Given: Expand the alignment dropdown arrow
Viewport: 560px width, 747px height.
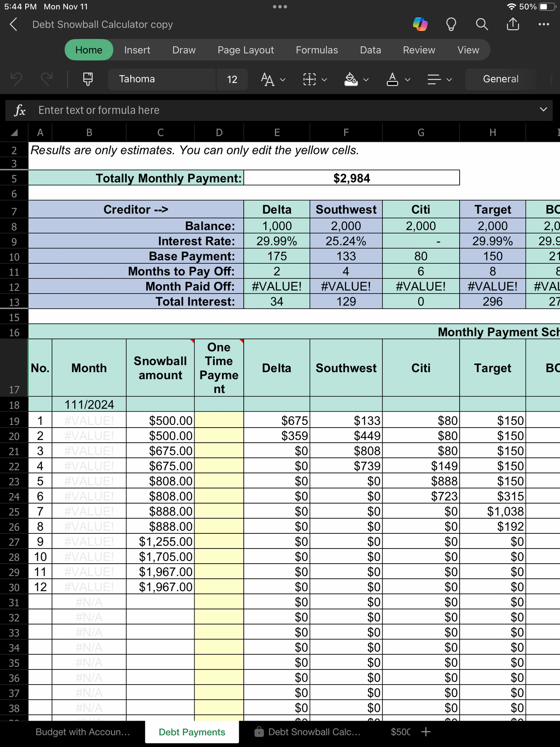Looking at the screenshot, I should tap(449, 80).
